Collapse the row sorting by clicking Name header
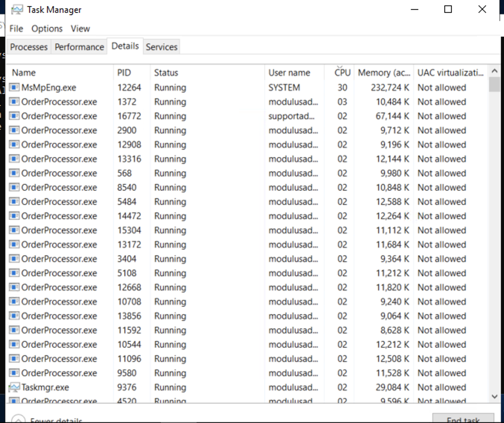504x423 pixels. 23,72
